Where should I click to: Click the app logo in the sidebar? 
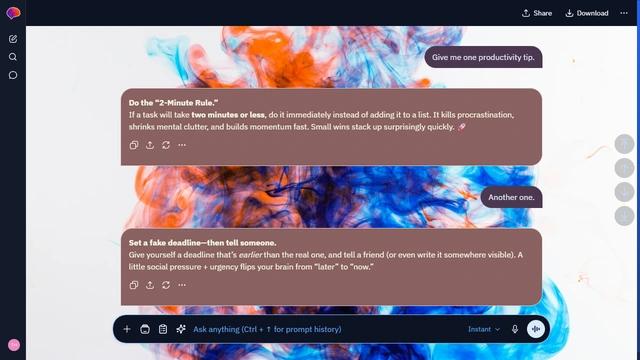pos(13,13)
